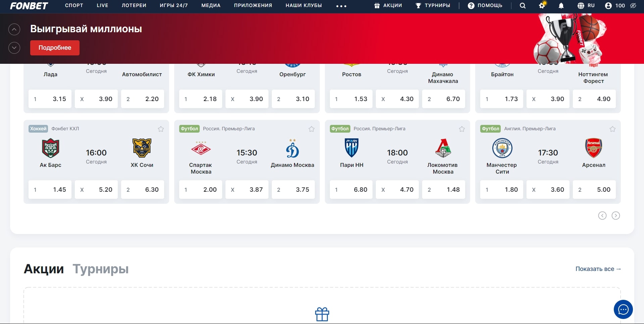Open settings gear icon in header
644x324 pixels.
click(542, 5)
